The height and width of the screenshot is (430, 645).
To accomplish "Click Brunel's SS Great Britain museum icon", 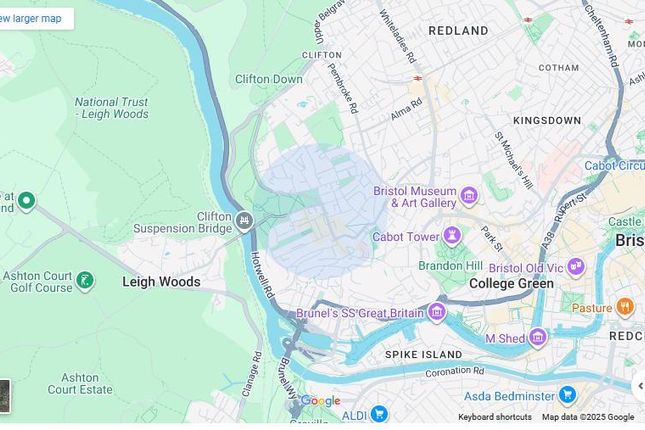I will [x=436, y=313].
